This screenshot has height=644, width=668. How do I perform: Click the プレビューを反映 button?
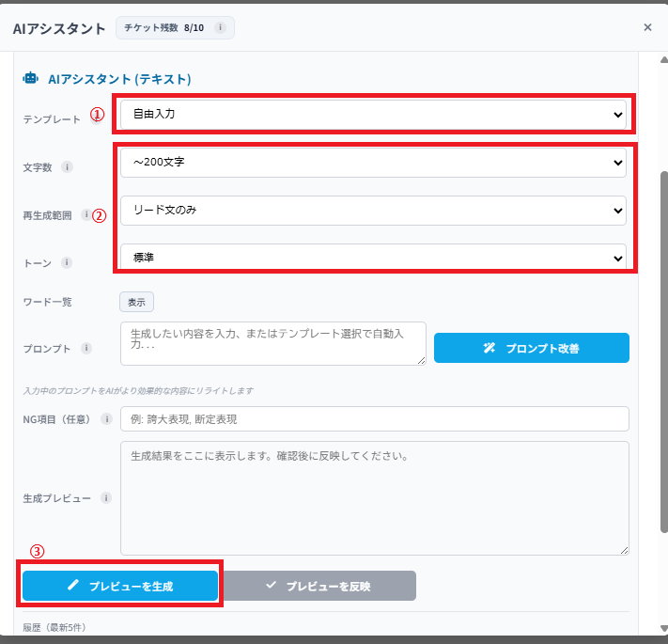318,586
